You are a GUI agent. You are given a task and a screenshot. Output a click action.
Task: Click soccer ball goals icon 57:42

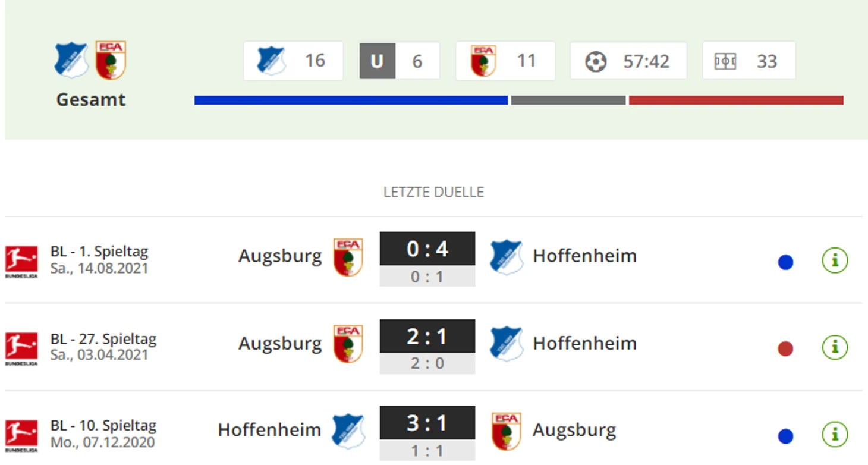[x=596, y=61]
